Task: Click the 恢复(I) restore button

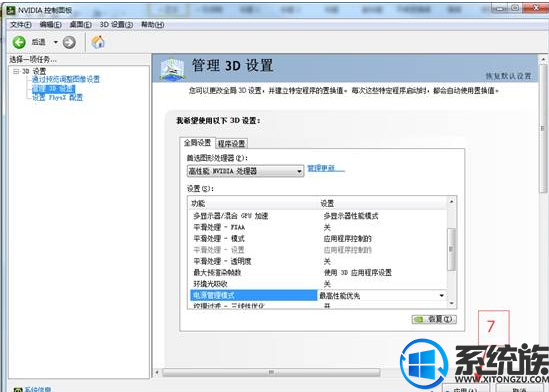Action: pyautogui.click(x=434, y=319)
